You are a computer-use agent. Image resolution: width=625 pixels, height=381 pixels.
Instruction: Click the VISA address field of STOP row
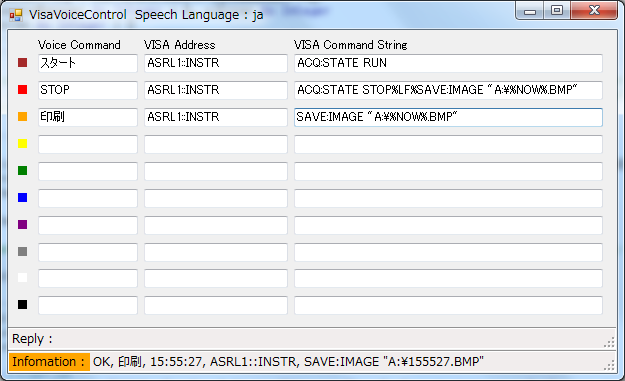[x=216, y=90]
